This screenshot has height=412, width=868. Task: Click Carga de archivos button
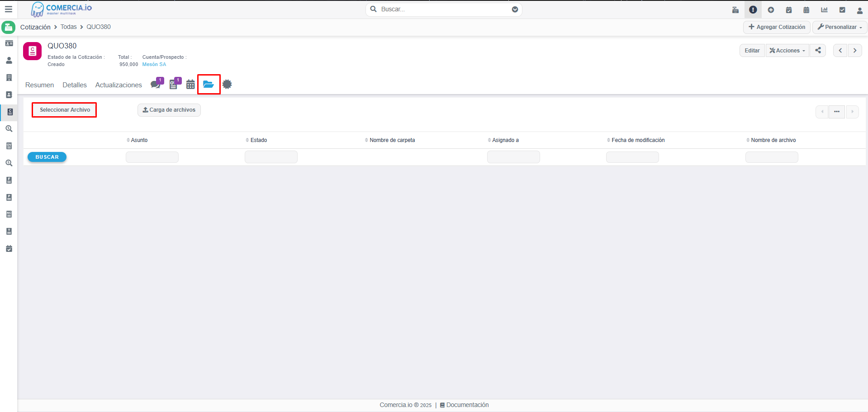tap(169, 110)
